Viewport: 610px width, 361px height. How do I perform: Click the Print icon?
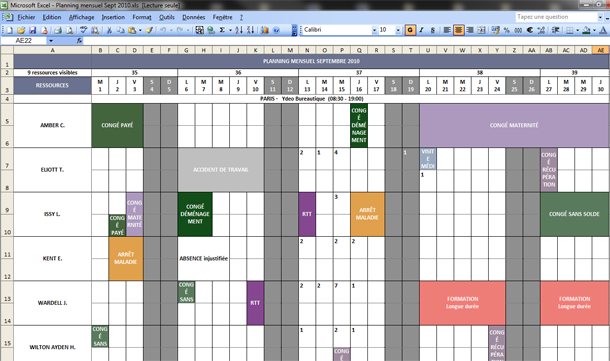(x=58, y=30)
